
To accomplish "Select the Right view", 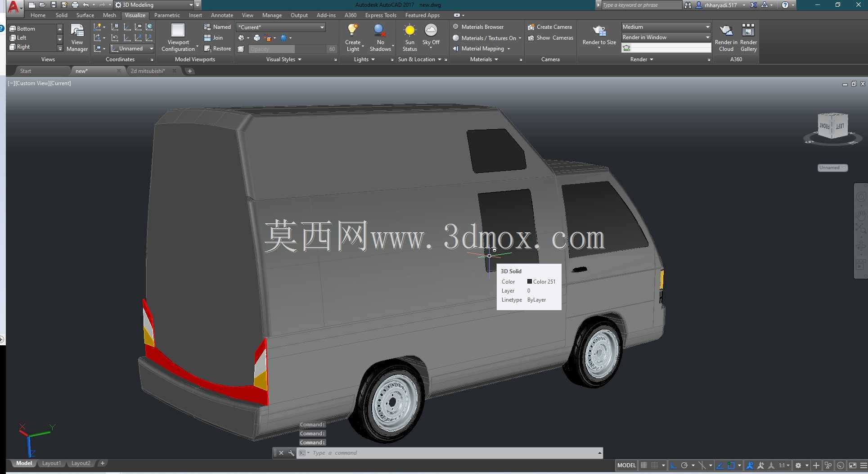I will pos(20,47).
